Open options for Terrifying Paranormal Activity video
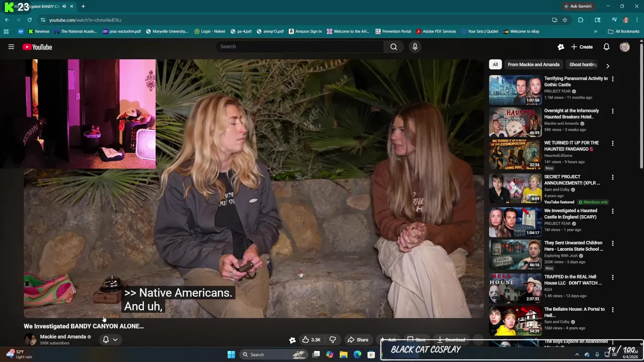This screenshot has height=362, width=644. point(612,79)
